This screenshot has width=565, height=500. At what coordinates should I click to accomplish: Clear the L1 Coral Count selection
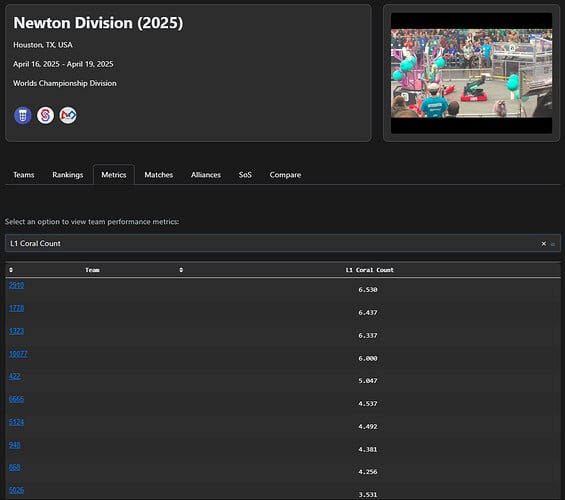click(x=544, y=244)
